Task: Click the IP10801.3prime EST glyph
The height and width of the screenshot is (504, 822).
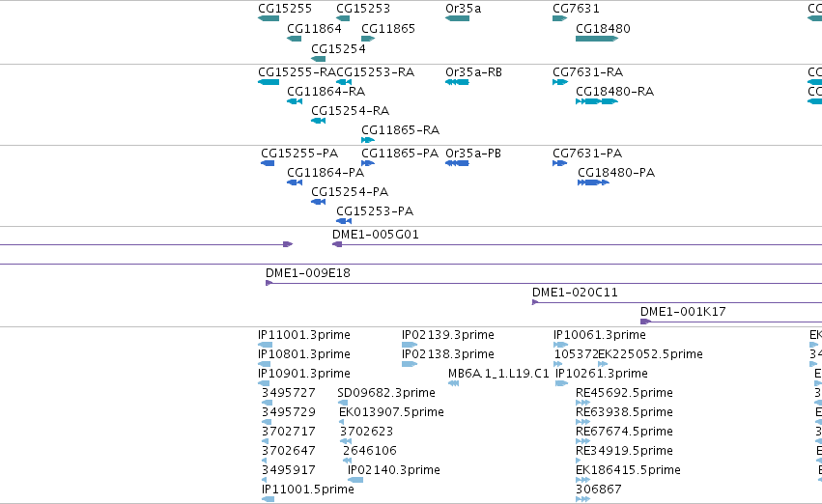Action: [x=265, y=364]
